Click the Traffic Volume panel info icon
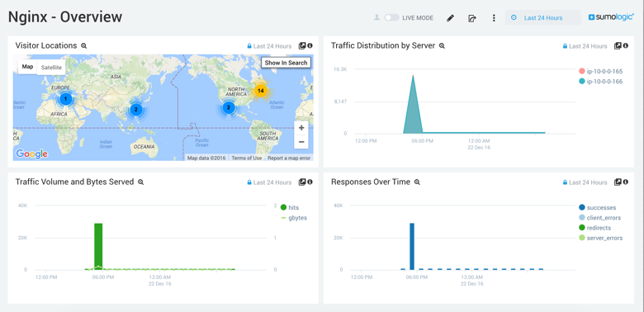Viewport: 644px width, 312px height. click(x=310, y=182)
